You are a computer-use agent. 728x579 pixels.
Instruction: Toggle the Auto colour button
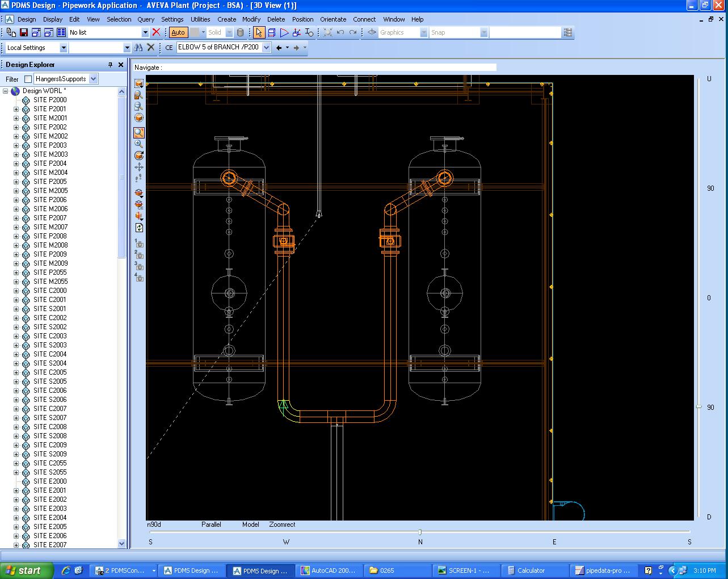click(x=178, y=32)
